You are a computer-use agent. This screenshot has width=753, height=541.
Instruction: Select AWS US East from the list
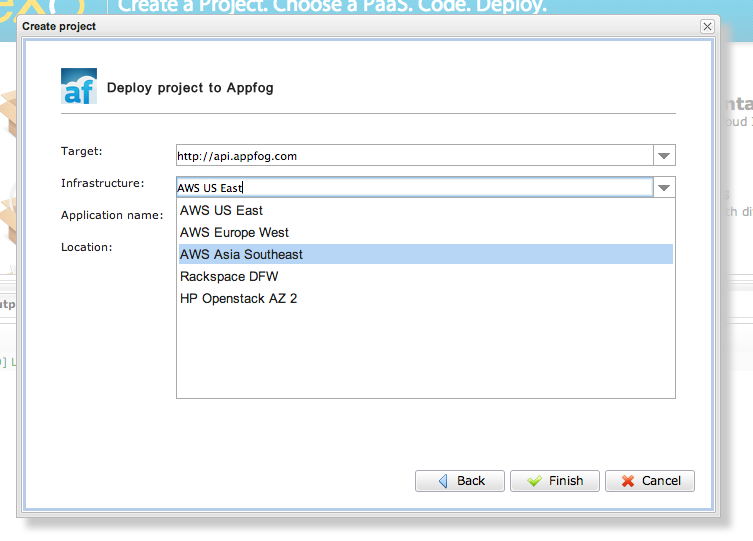tap(425, 210)
